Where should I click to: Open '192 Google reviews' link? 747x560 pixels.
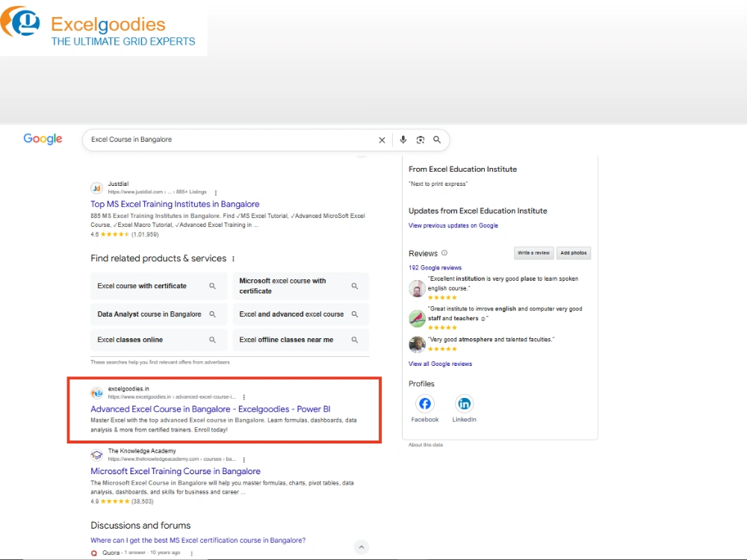coord(435,267)
